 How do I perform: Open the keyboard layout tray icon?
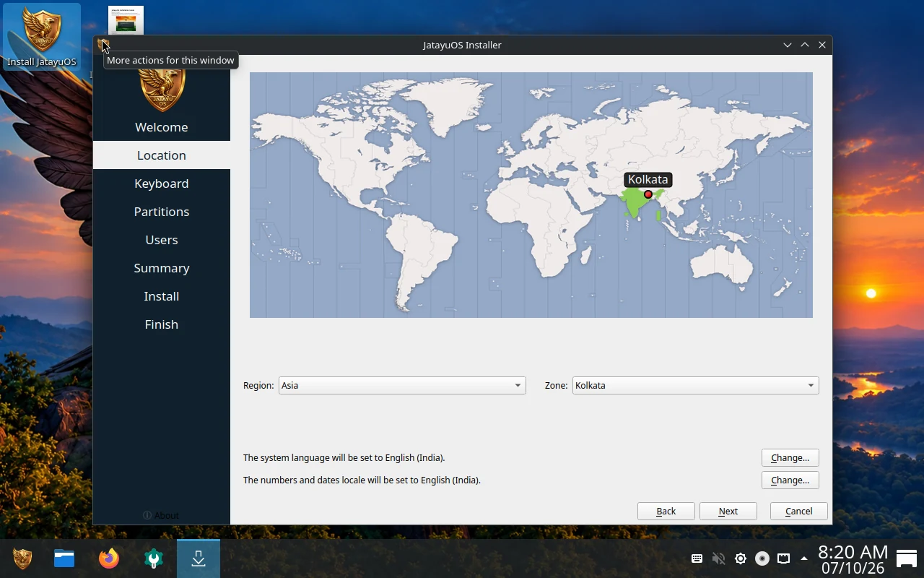tap(697, 558)
